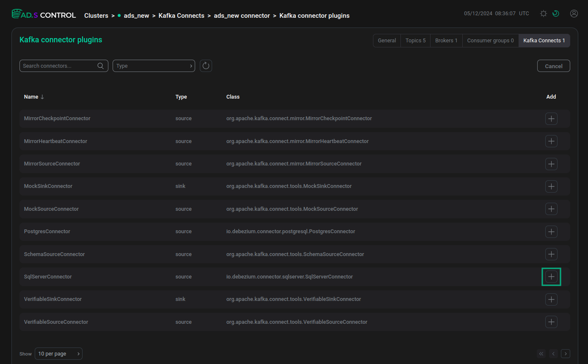Switch to the Brokers 1 tab
The width and height of the screenshot is (588, 364).
446,41
